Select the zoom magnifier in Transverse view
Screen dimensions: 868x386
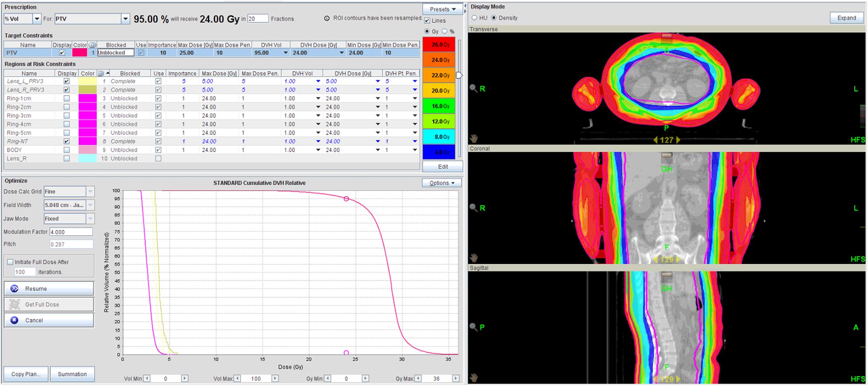(473, 88)
